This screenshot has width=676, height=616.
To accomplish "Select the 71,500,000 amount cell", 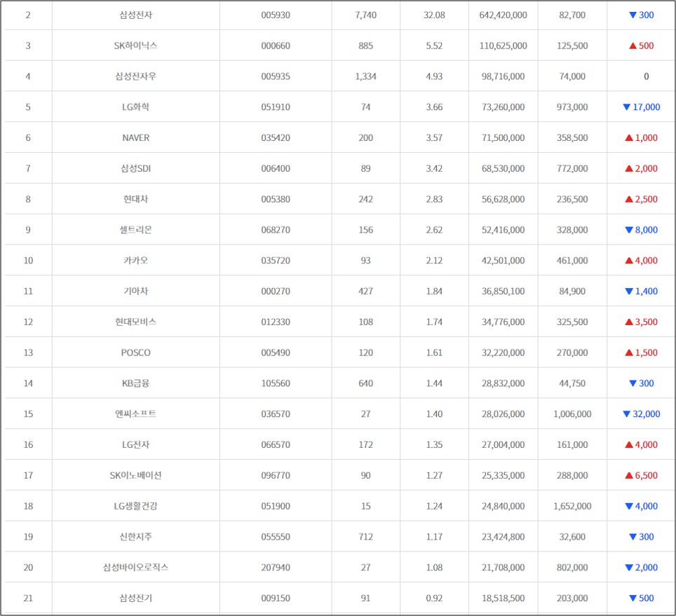I will (x=503, y=138).
